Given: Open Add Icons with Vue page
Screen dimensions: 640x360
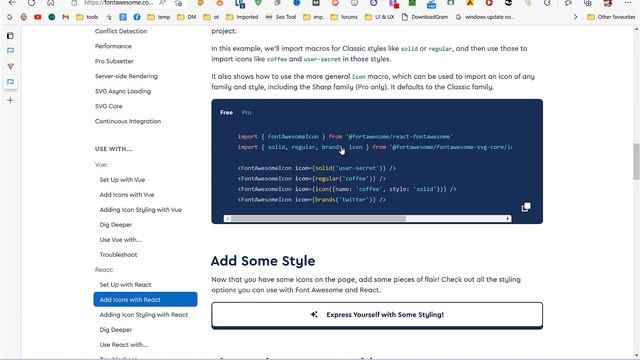Looking at the screenshot, I should click(127, 195).
